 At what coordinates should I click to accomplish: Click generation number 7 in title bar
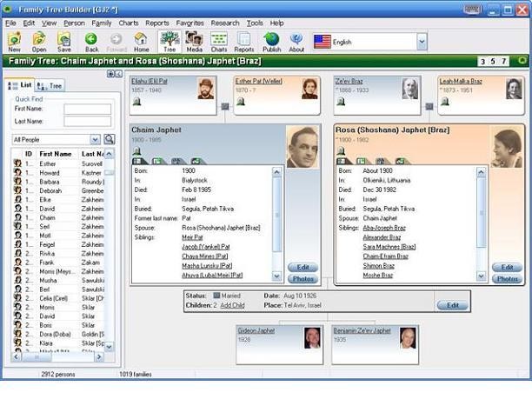pyautogui.click(x=504, y=62)
